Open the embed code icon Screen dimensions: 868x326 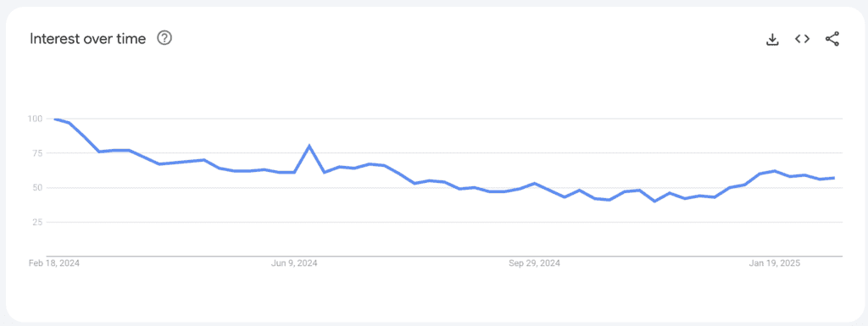click(x=802, y=39)
